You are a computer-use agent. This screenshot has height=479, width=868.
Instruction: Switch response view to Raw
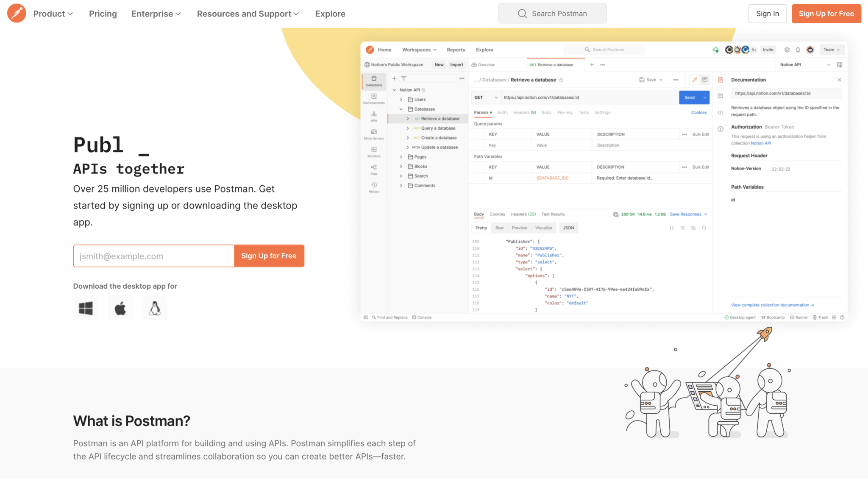pyautogui.click(x=499, y=228)
